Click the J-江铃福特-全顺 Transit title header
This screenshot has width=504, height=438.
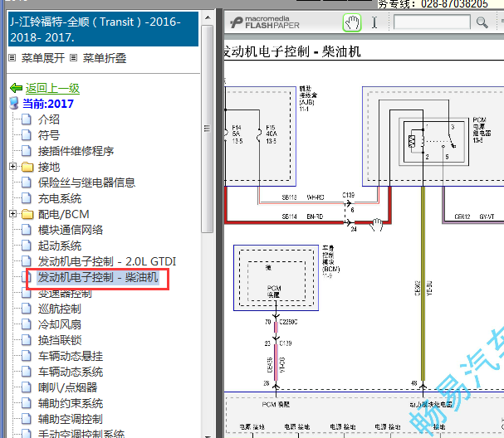pyautogui.click(x=103, y=29)
